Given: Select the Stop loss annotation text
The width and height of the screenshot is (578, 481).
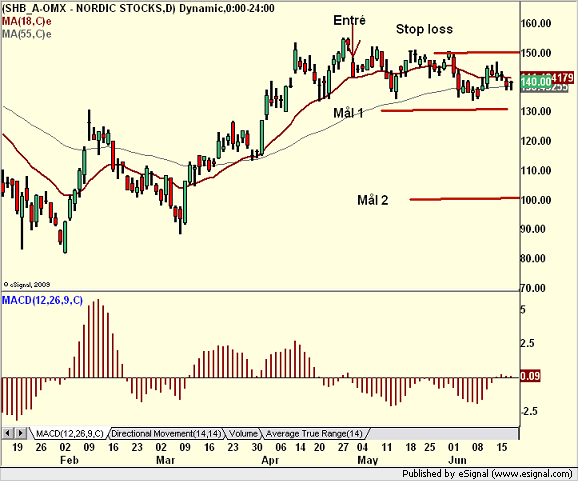Looking at the screenshot, I should [x=424, y=29].
